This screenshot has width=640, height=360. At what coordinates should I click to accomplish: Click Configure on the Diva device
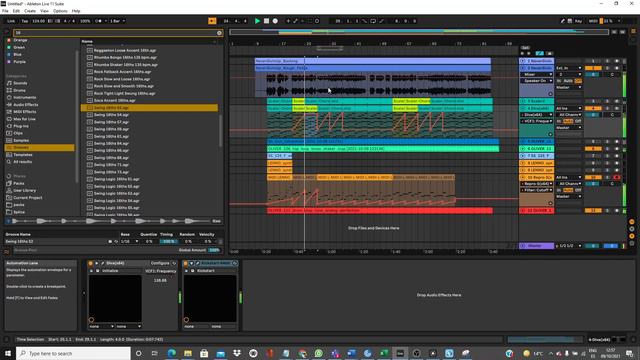(x=160, y=263)
